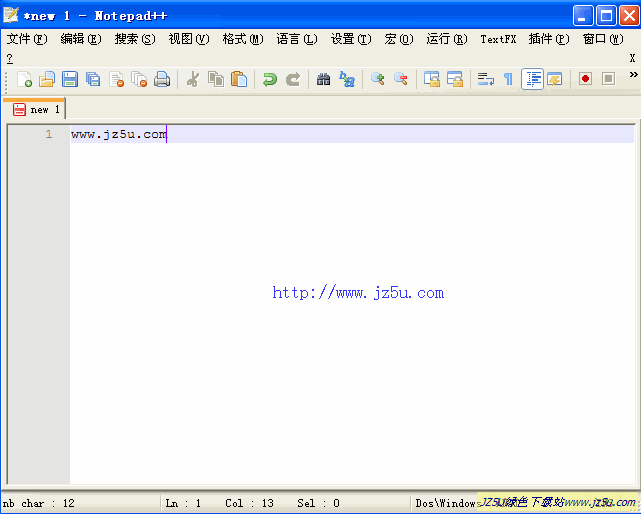Viewport: 641px width, 514px height.
Task: Paste from clipboard toolbar icon
Action: click(239, 79)
